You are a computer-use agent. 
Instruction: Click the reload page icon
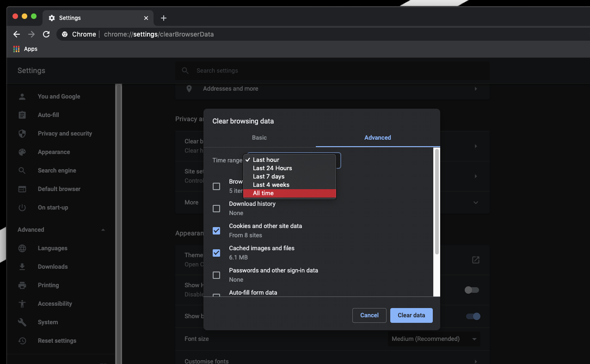click(46, 34)
